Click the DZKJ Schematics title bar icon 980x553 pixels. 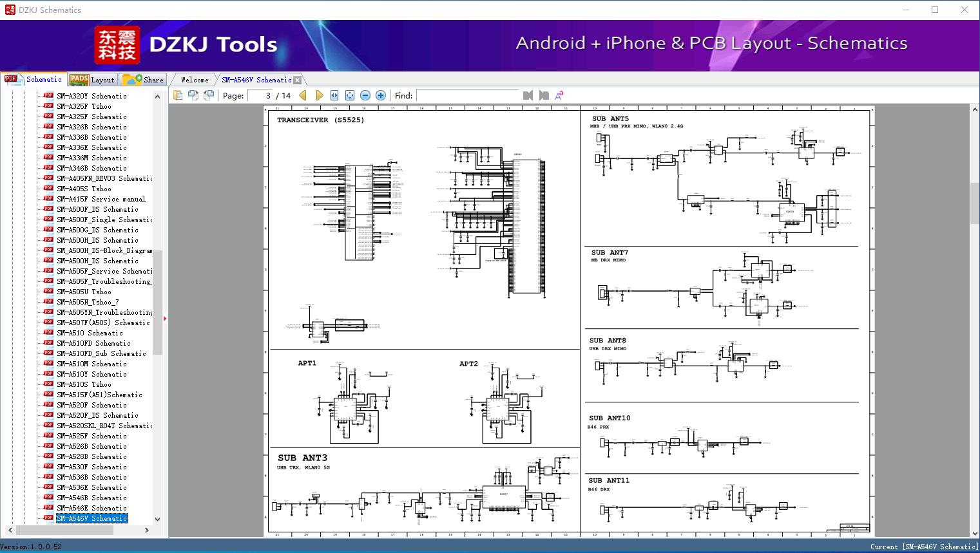pos(10,10)
